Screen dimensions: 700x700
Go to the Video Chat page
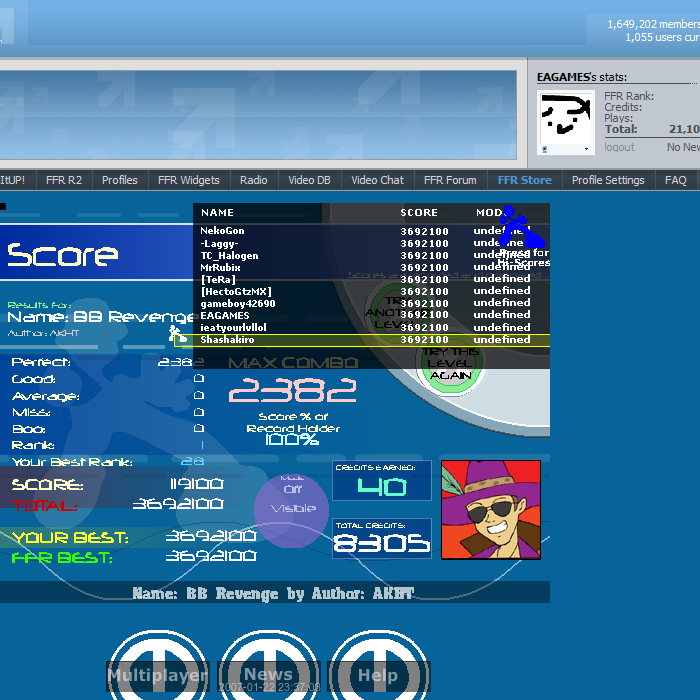377,180
